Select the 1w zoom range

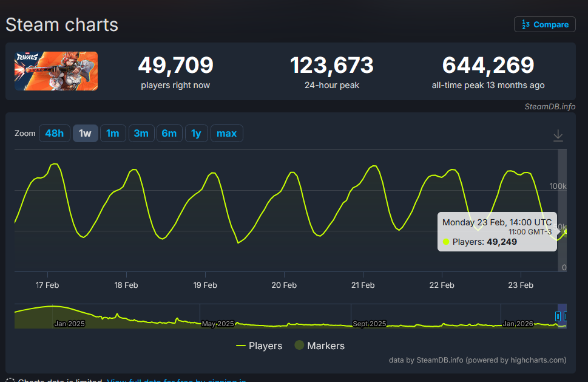point(85,133)
